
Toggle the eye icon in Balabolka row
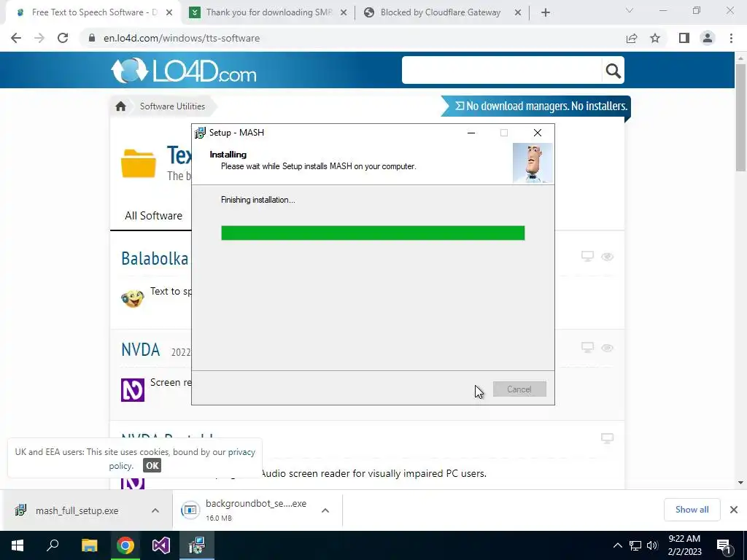coord(607,257)
